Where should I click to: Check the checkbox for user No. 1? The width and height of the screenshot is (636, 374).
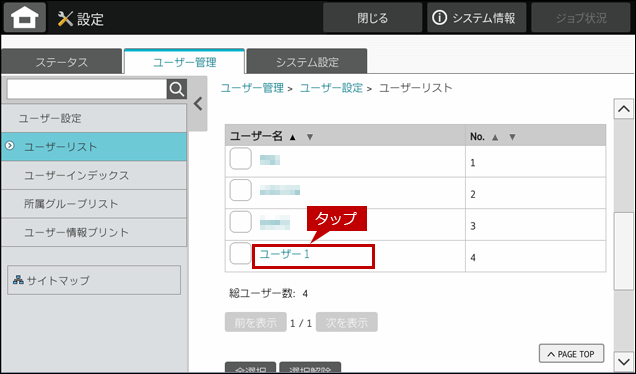[241, 159]
